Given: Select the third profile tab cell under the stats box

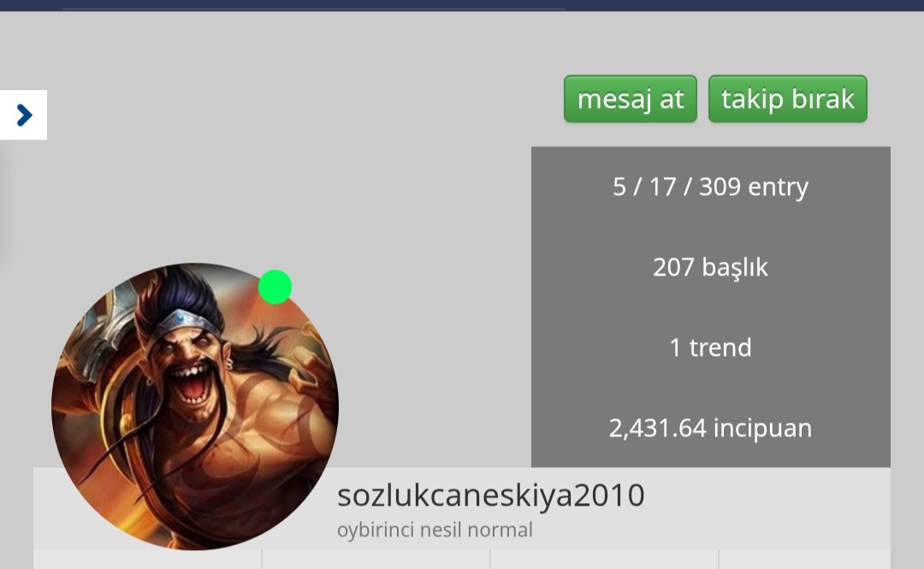Looking at the screenshot, I should tap(605, 559).
